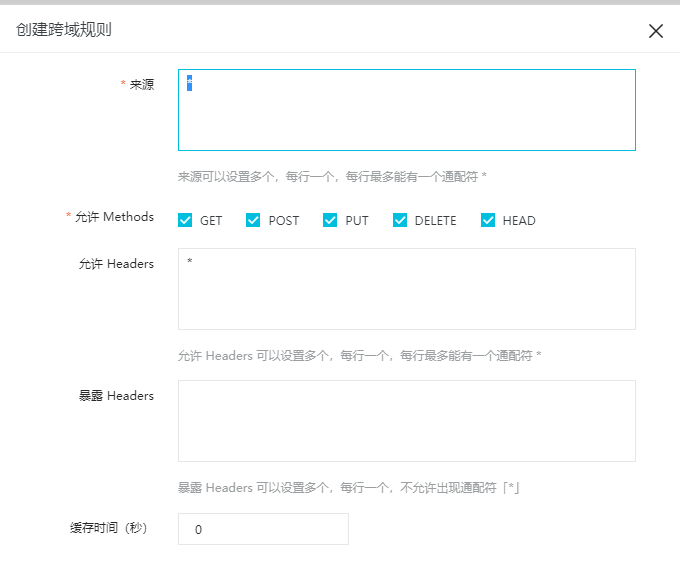Select the 缓存时间（秒） input box
The width and height of the screenshot is (680, 576).
pyautogui.click(x=263, y=529)
